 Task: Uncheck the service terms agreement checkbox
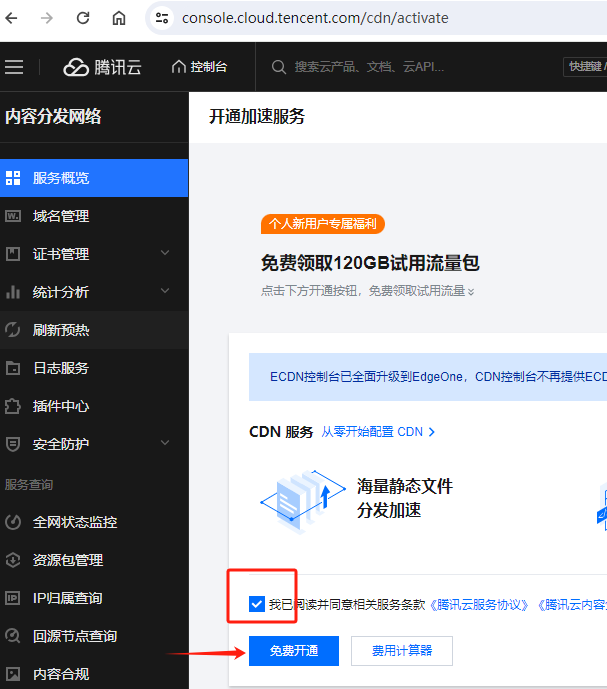(257, 604)
